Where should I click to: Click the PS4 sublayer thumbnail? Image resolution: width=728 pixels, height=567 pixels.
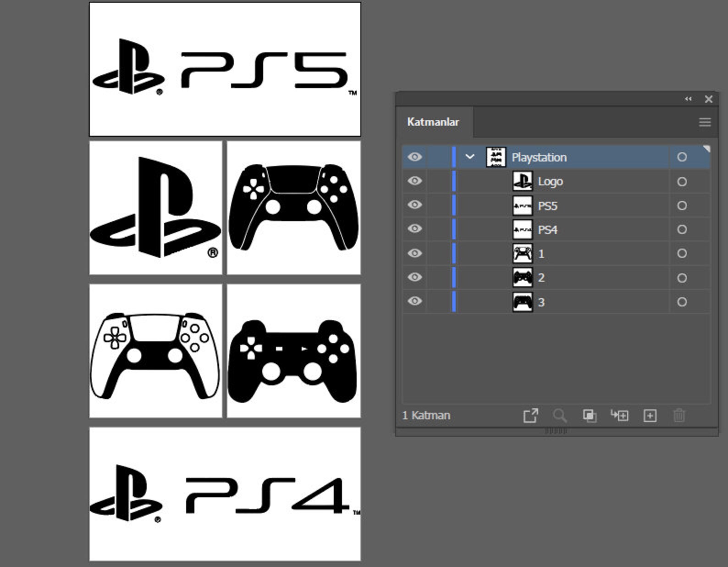523,229
